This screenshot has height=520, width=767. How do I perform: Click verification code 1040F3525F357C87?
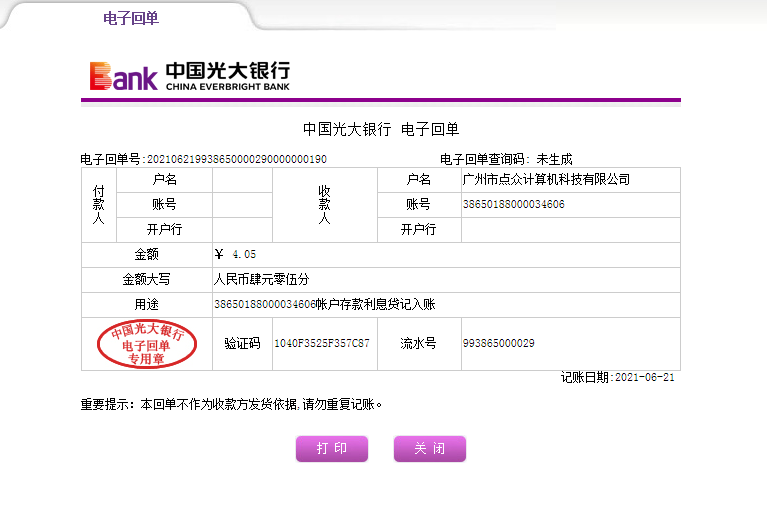[322, 343]
